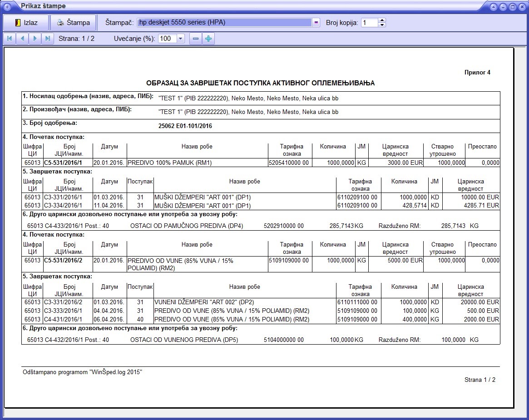Decrease the Broj kopija copies count

[382, 25]
